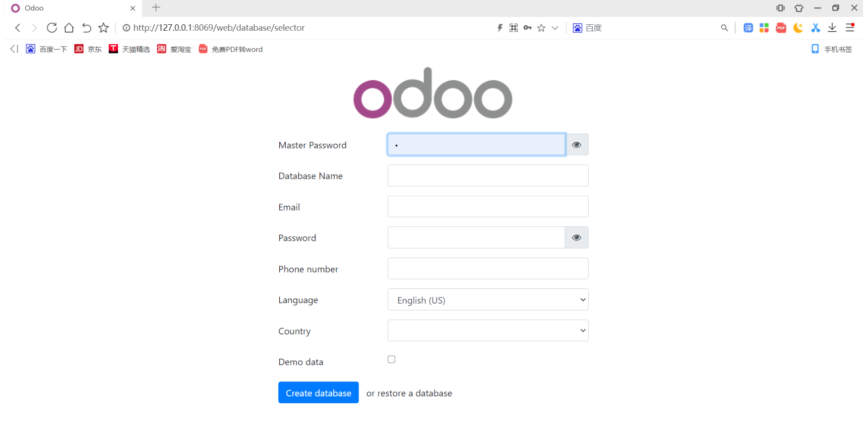The image size is (868, 439).
Task: Show the Password field contents via eye icon
Action: (x=576, y=237)
